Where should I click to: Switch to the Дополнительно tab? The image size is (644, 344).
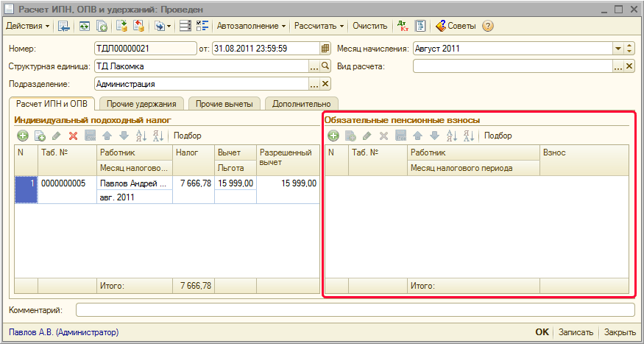(302, 104)
